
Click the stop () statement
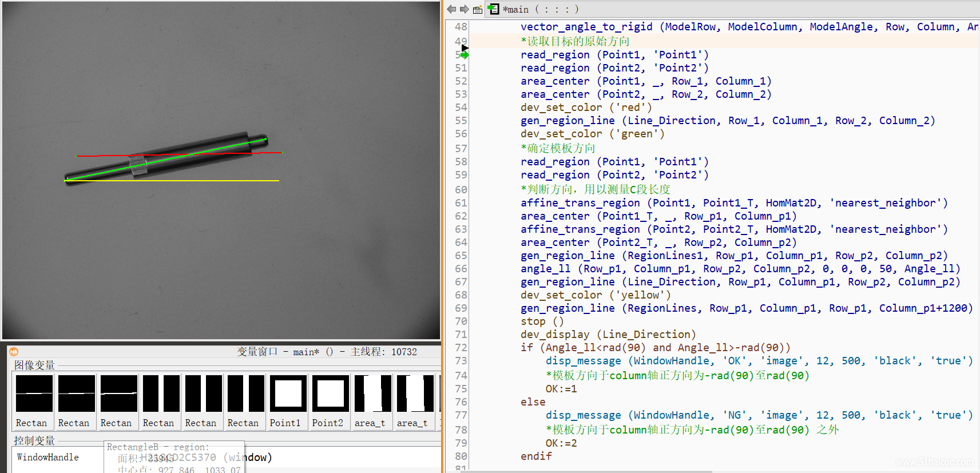click(542, 321)
